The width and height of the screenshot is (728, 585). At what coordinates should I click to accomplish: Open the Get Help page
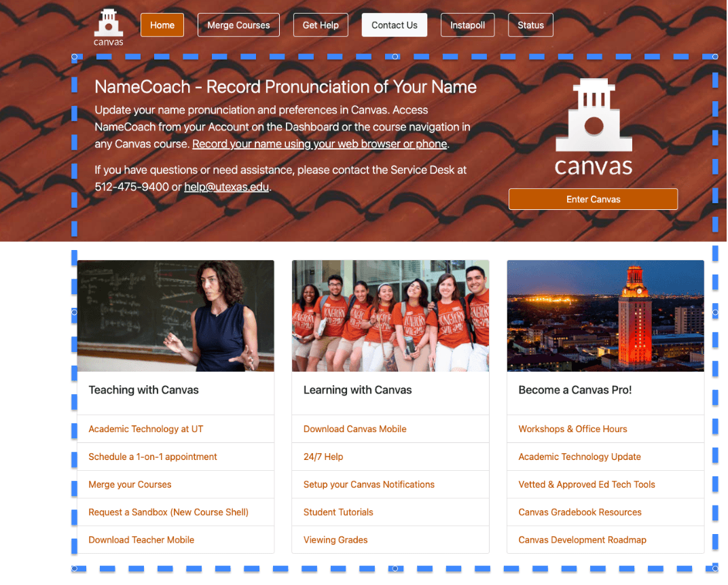click(321, 25)
